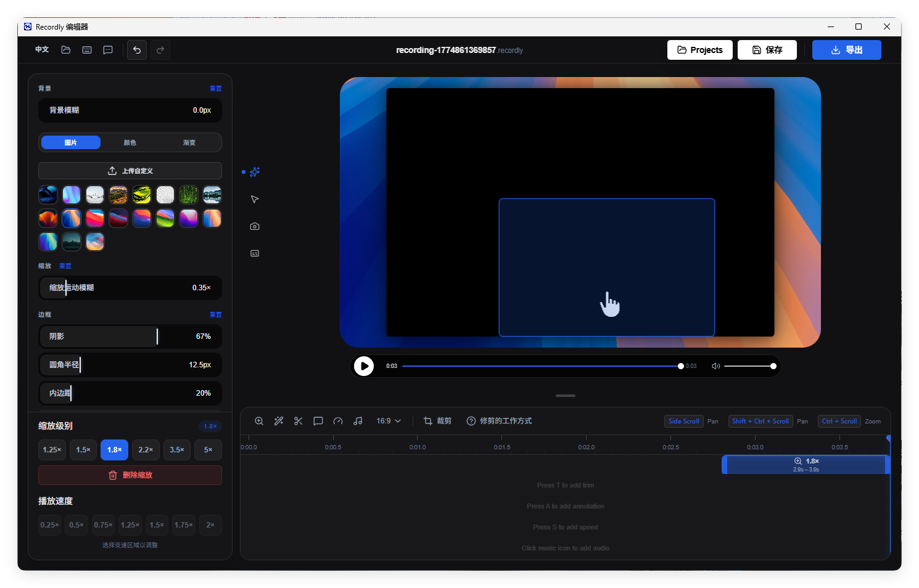Switch background mode to 颜色
Image resolution: width=919 pixels, height=588 pixels.
coord(130,142)
